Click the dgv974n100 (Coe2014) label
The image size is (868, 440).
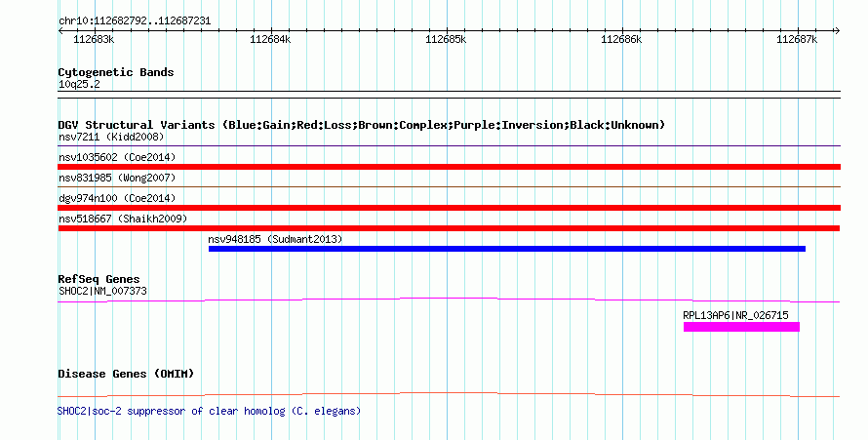[117, 198]
